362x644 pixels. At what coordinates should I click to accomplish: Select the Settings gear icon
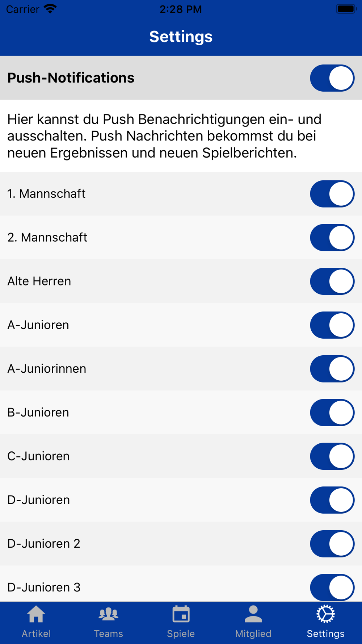(326, 614)
